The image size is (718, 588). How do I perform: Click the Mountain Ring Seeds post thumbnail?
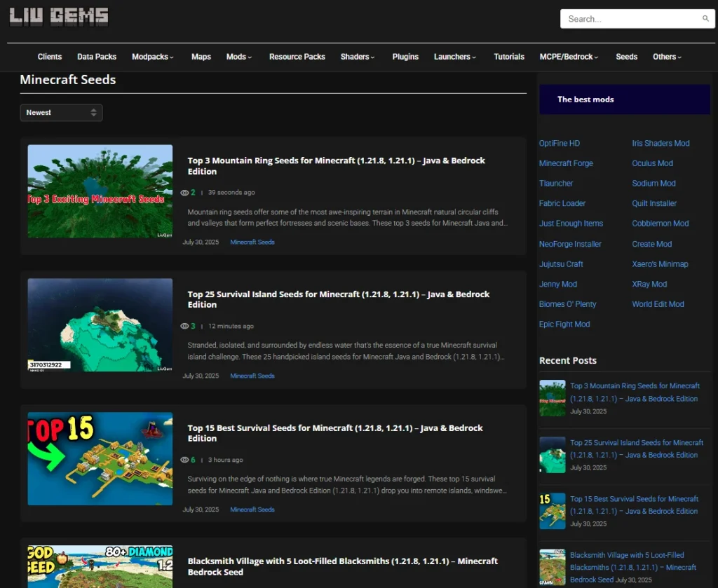tap(100, 191)
